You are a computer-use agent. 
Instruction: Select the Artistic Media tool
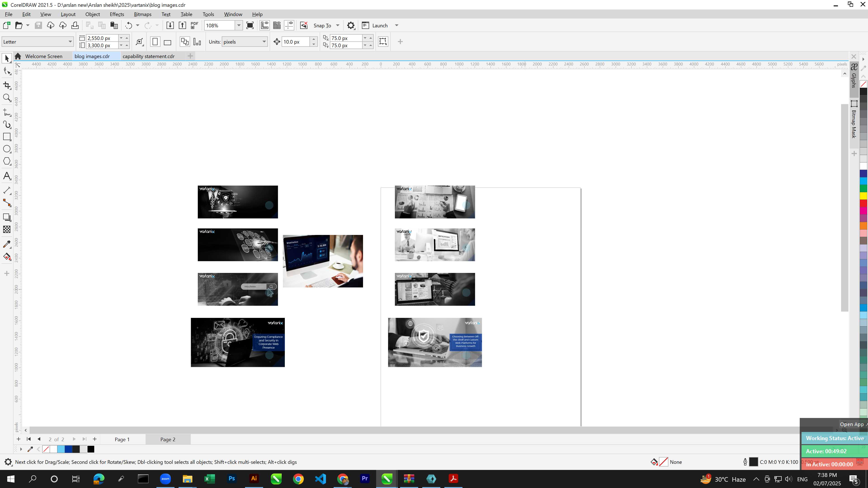(7, 124)
